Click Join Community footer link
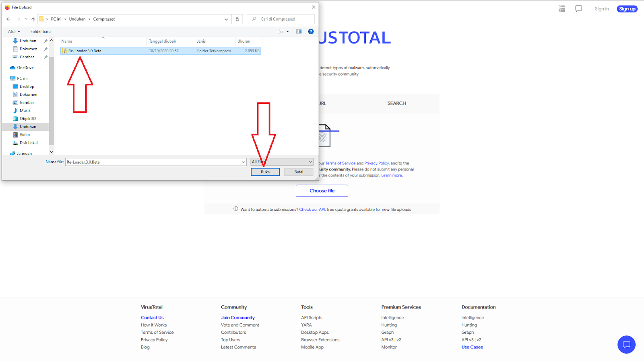644x362 pixels. pyautogui.click(x=238, y=318)
